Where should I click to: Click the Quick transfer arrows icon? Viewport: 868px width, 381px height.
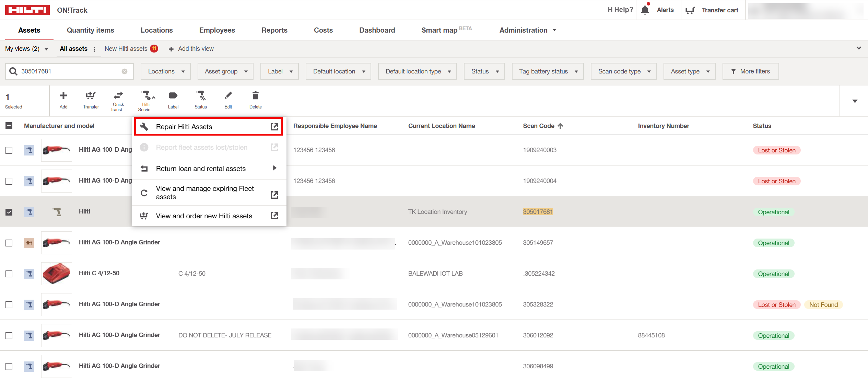click(118, 95)
